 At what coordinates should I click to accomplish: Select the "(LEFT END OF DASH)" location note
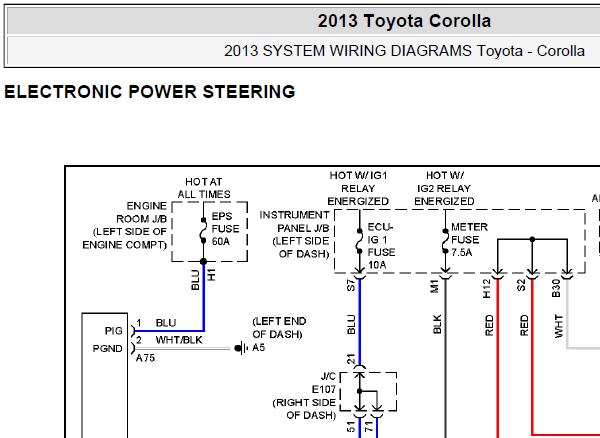tap(279, 328)
